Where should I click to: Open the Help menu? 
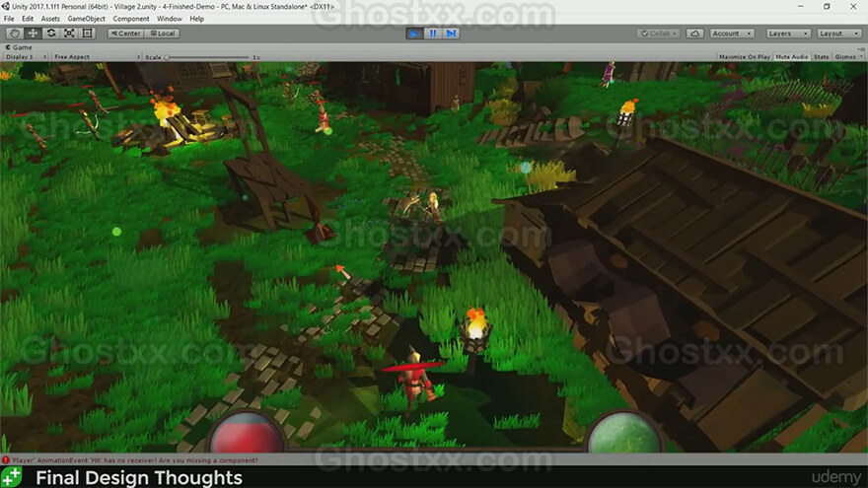(x=197, y=19)
